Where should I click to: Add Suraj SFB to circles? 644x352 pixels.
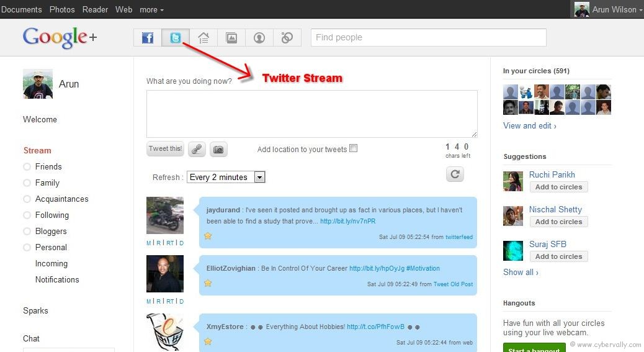click(558, 256)
